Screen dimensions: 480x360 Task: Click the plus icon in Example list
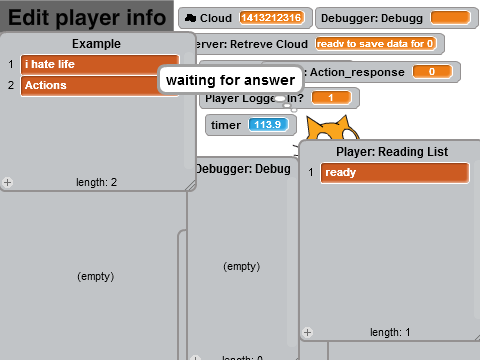click(x=7, y=183)
